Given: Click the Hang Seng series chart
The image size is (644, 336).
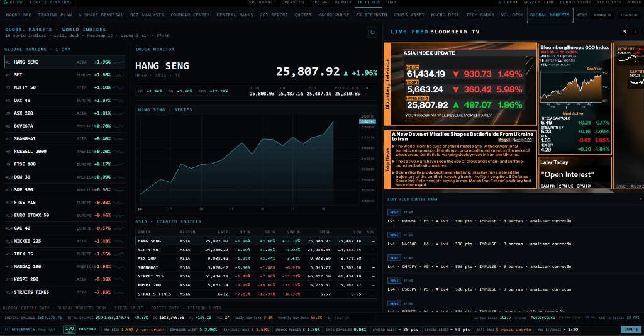Looking at the screenshot, I should pyautogui.click(x=257, y=160).
